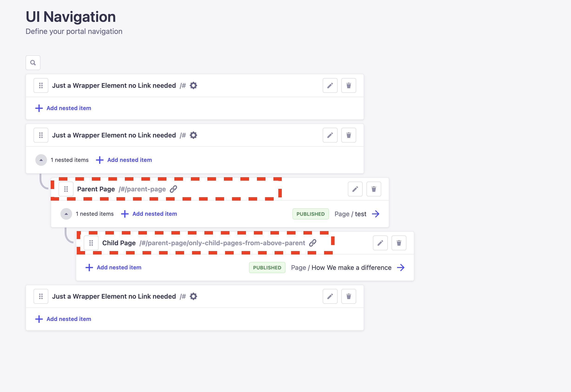
Task: Add nested item under the first wrapper element
Action: (x=63, y=108)
